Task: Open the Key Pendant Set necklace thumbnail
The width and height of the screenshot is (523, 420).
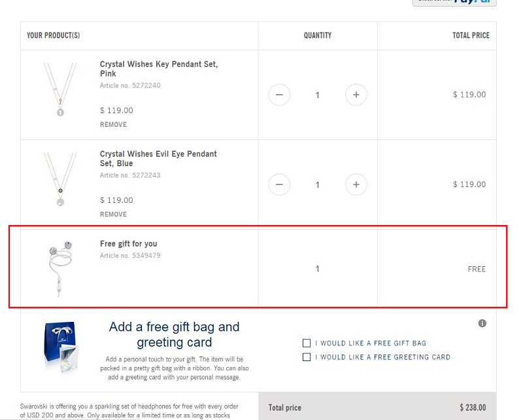Action: 60,90
